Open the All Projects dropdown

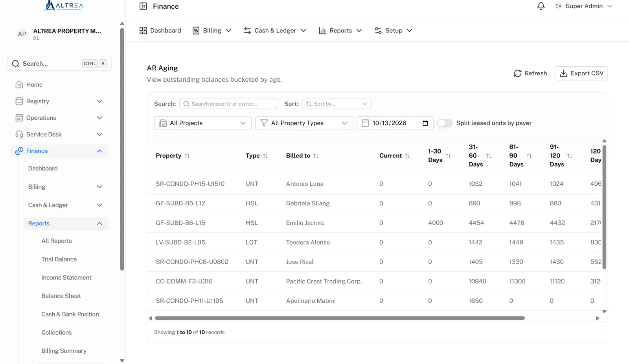203,123
